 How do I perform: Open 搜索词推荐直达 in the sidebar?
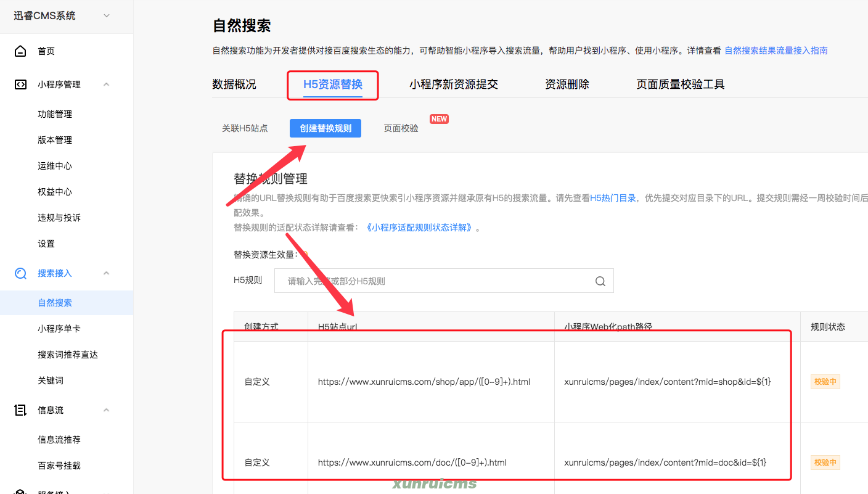68,355
